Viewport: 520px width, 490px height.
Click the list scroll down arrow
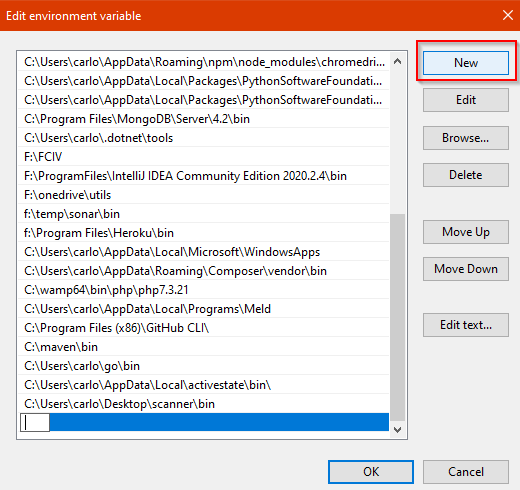coord(397,430)
